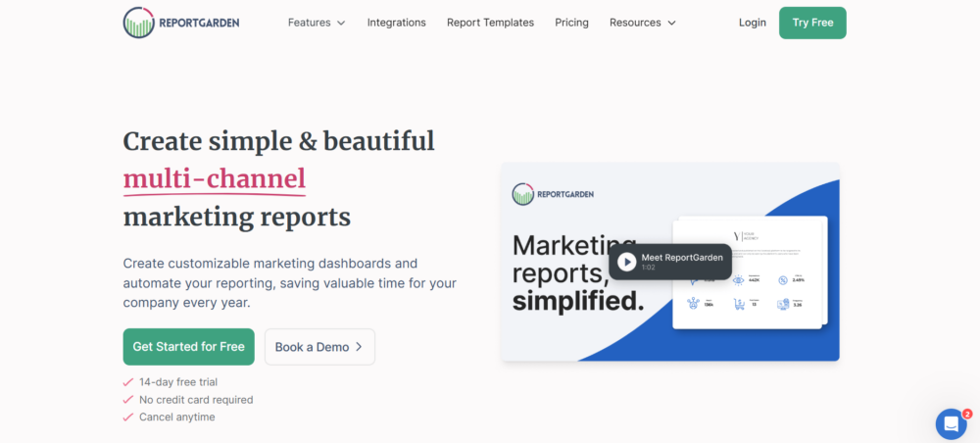Open the chat widget bubble
980x443 pixels.
951,423
